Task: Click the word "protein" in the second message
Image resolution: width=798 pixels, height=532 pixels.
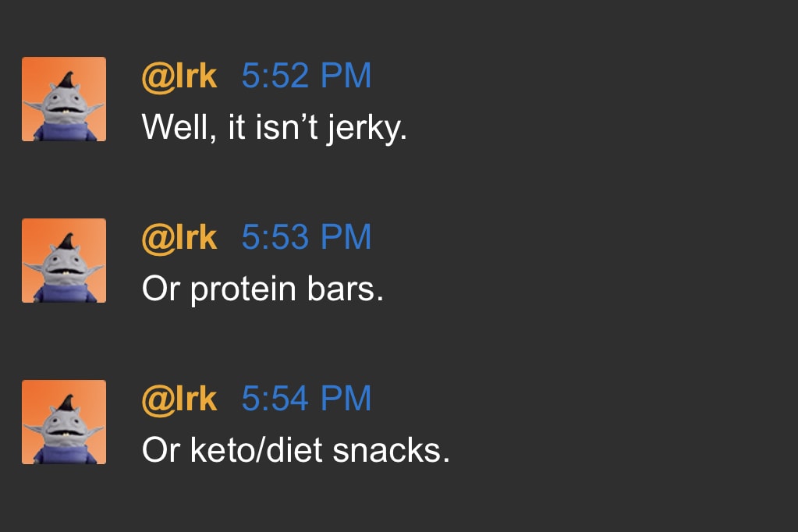Action: tap(239, 290)
